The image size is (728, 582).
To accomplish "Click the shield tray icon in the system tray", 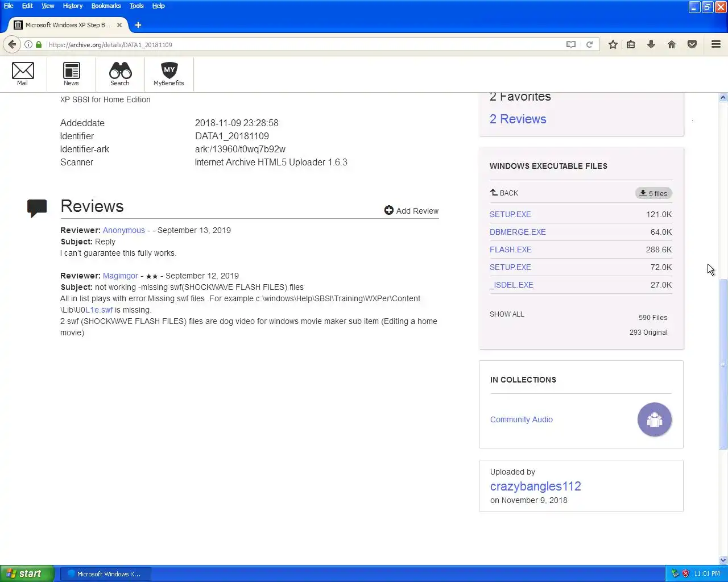I will pyautogui.click(x=675, y=573).
